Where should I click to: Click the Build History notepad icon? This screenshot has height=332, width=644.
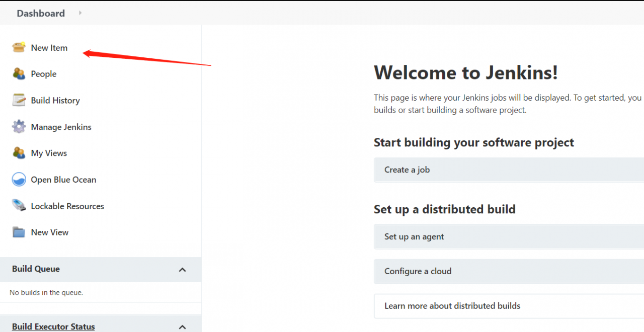pyautogui.click(x=19, y=100)
